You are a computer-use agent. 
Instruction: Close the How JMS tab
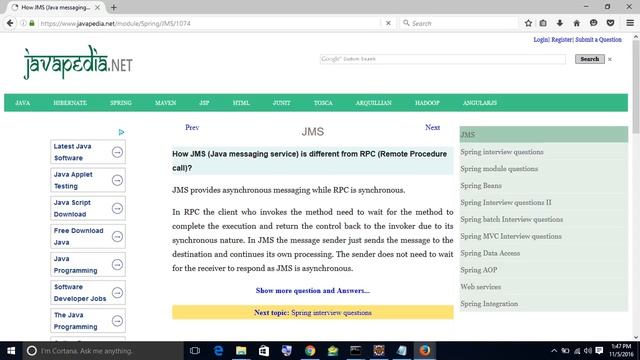tap(97, 7)
